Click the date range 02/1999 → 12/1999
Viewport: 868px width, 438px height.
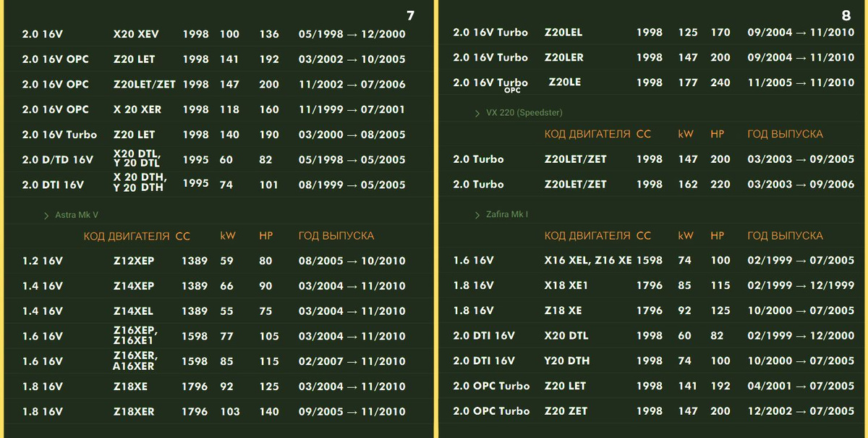click(801, 286)
